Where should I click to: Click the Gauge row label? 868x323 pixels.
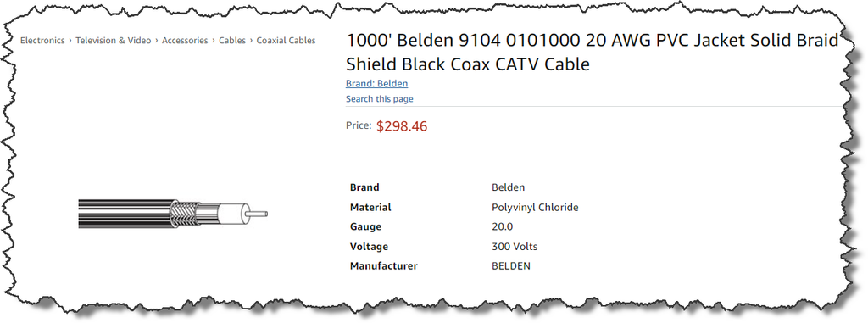coord(365,226)
